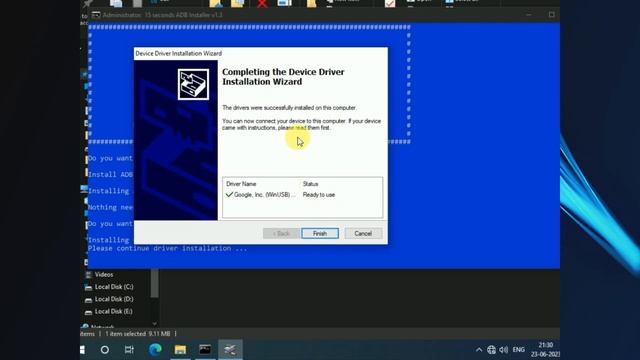This screenshot has width=640, height=360.
Task: Open Local Disk (D:) in the sidebar
Action: point(114,299)
